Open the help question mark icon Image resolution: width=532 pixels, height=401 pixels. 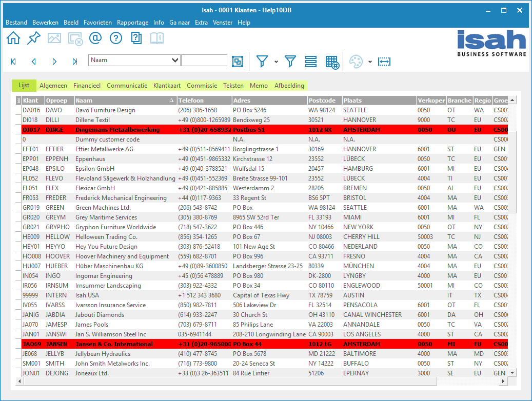coord(116,38)
